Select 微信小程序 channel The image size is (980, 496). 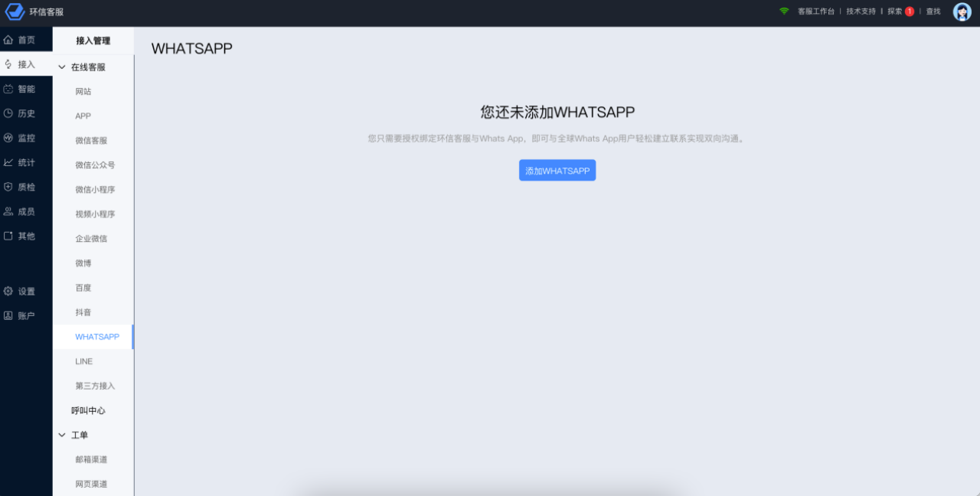[x=93, y=190]
